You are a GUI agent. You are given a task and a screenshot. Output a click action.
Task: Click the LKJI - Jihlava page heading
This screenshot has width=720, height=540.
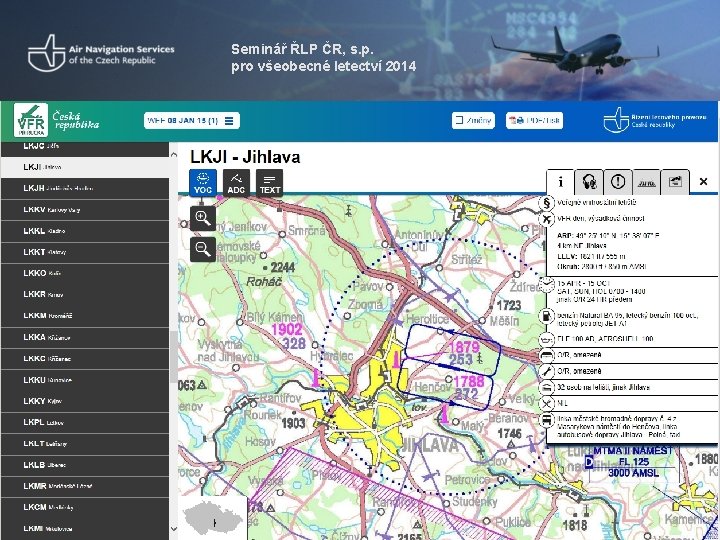[245, 157]
